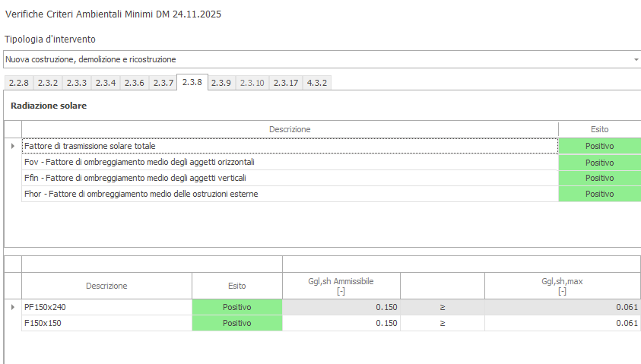Click the Descrizione header in the upper table
This screenshot has width=641, height=364.
pyautogui.click(x=289, y=129)
